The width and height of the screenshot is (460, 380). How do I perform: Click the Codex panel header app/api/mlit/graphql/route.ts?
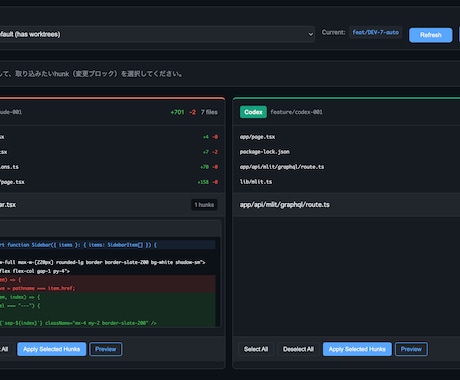coord(285,205)
